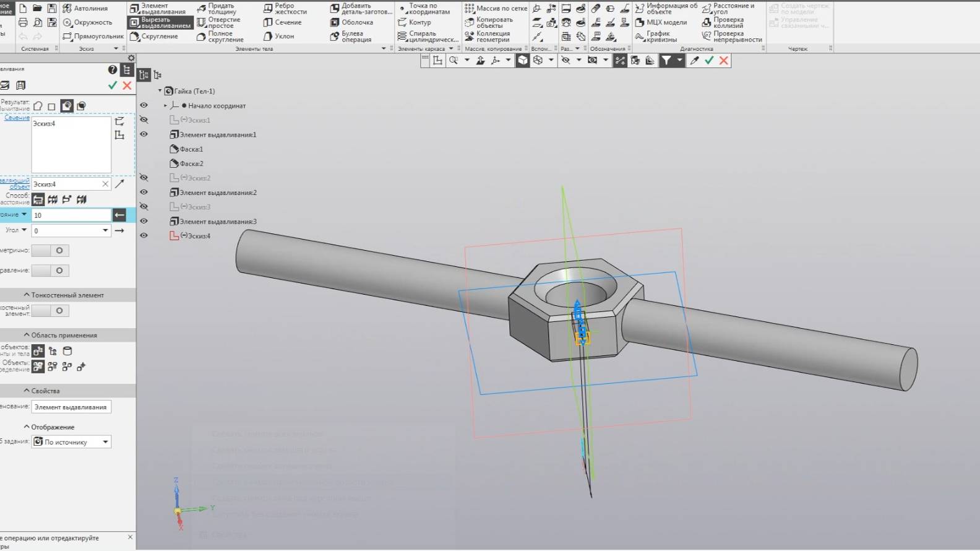Click shaded cube display mode icon
The image size is (980, 551).
tap(523, 60)
